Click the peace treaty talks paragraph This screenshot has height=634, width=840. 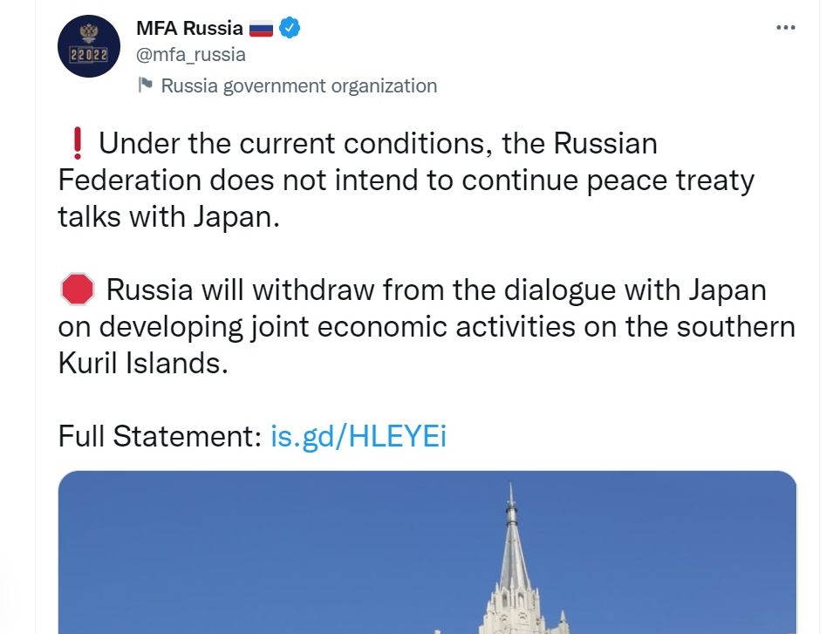(x=406, y=180)
